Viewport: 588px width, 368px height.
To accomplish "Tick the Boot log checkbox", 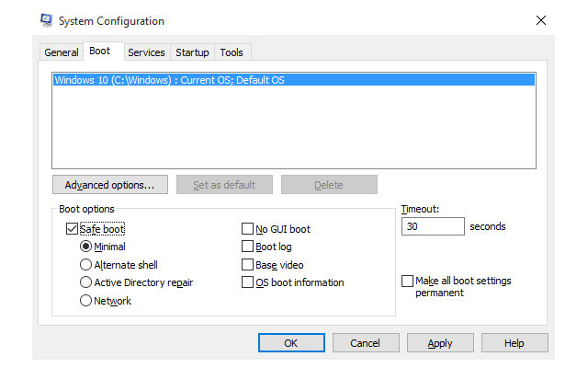I will [x=247, y=247].
